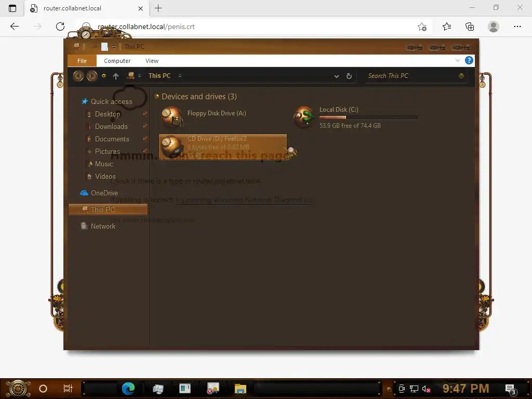This screenshot has height=399, width=532.
Task: Open Music in Quick access
Action: [x=104, y=164]
